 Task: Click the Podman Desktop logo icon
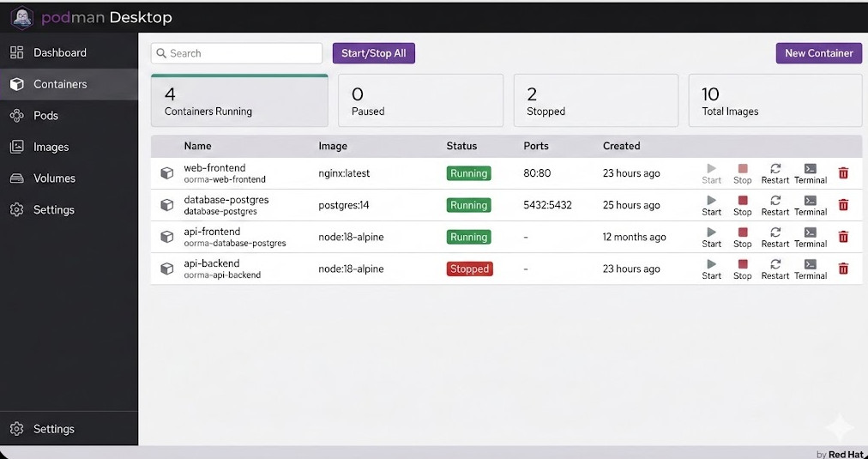tap(22, 17)
